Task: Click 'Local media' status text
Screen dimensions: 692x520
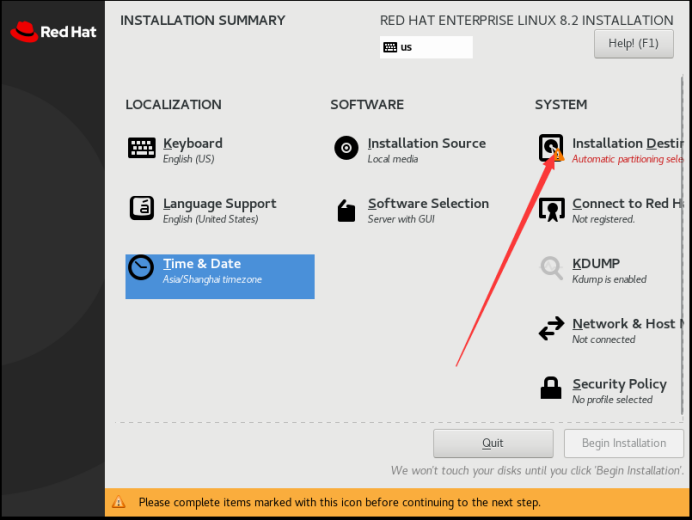Action: (393, 159)
